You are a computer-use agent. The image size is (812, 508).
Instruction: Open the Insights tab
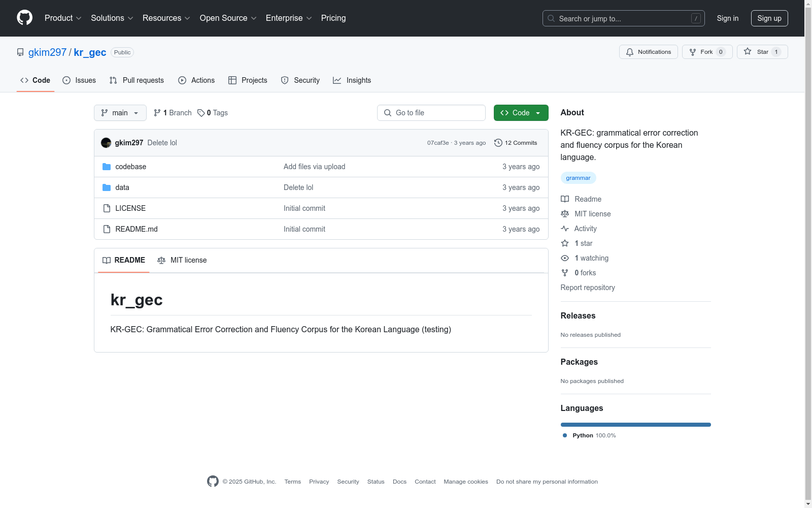click(x=352, y=80)
